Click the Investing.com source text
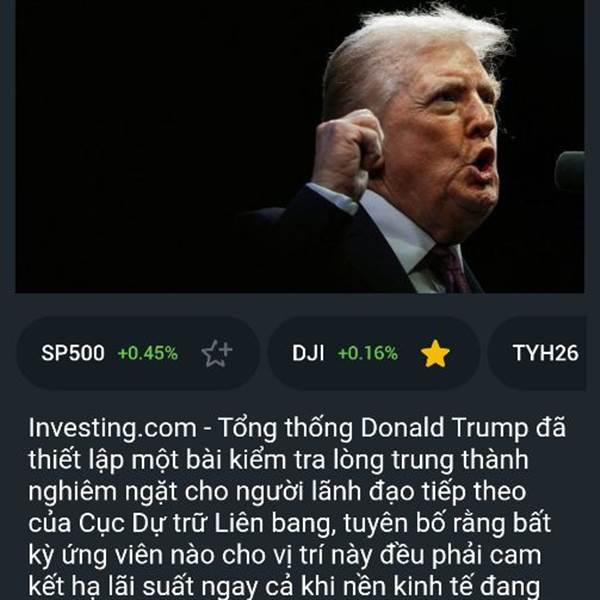Viewport: 600px width, 600px height. click(112, 428)
